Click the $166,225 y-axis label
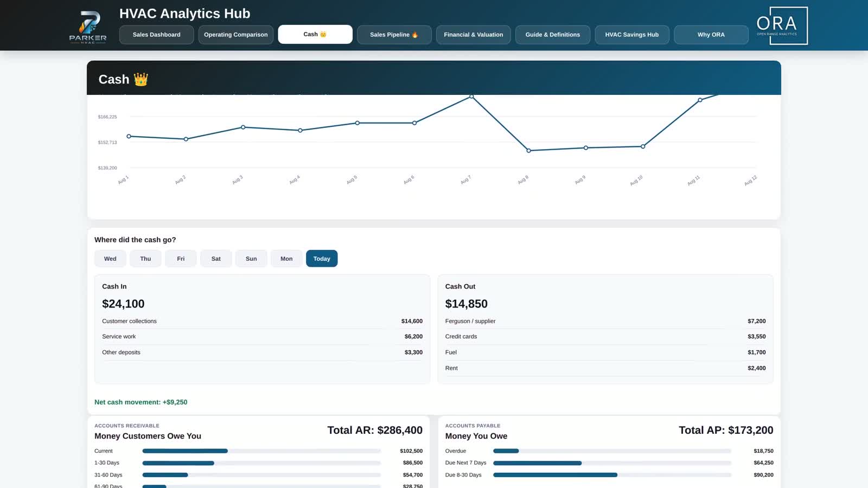The width and height of the screenshot is (868, 488). pos(107,117)
